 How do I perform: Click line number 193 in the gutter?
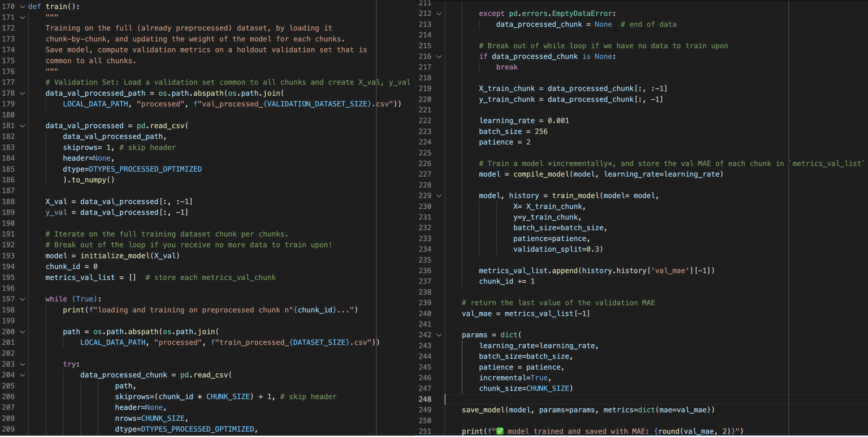8,256
